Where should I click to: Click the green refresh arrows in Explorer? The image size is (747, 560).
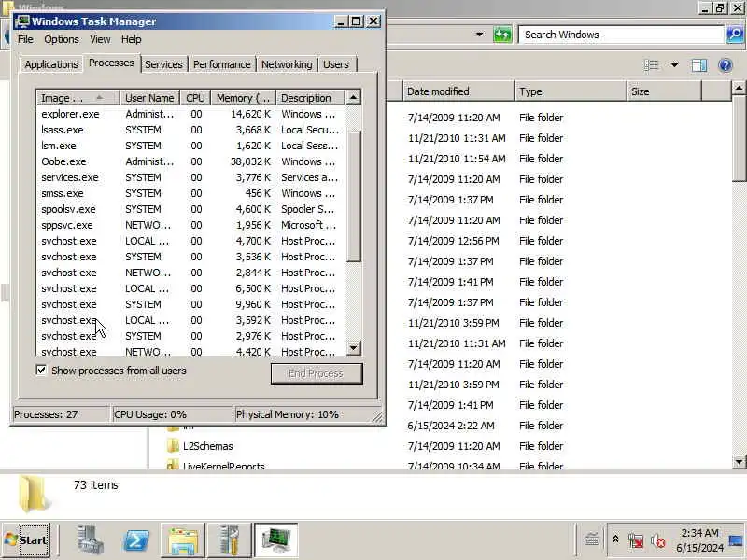(502, 35)
